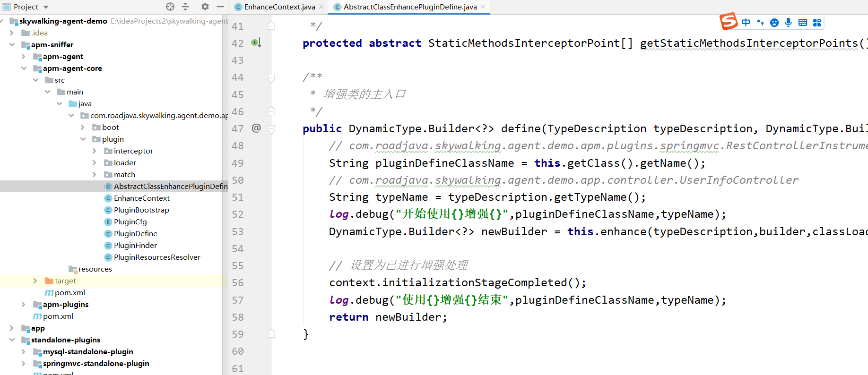The image size is (868, 375).
Task: Expand the apm-plugins module
Action: click(x=23, y=304)
